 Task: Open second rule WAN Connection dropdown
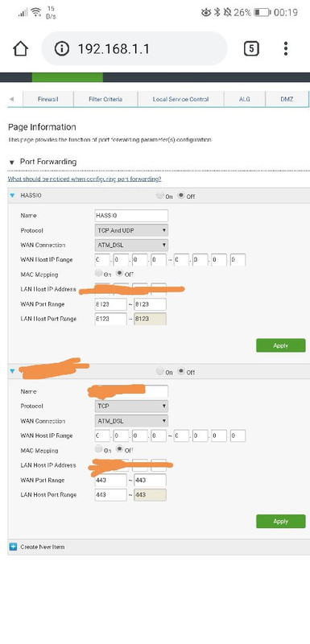coord(131,421)
